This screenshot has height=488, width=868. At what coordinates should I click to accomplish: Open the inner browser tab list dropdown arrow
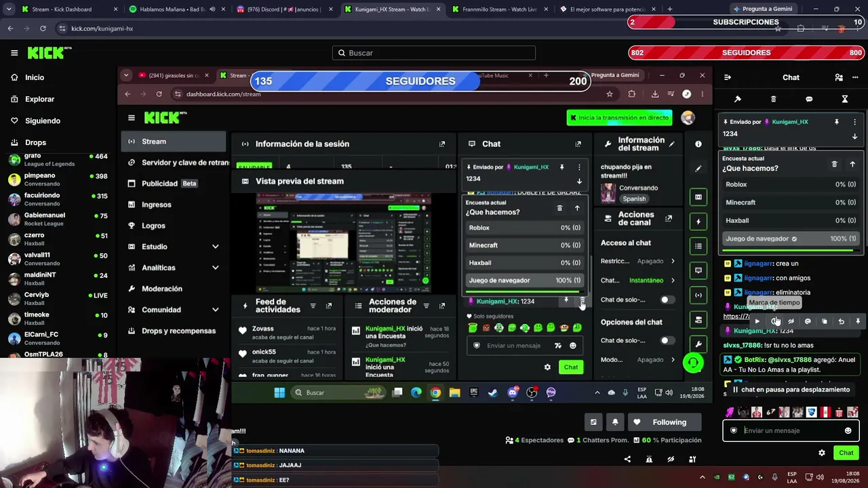pos(126,75)
